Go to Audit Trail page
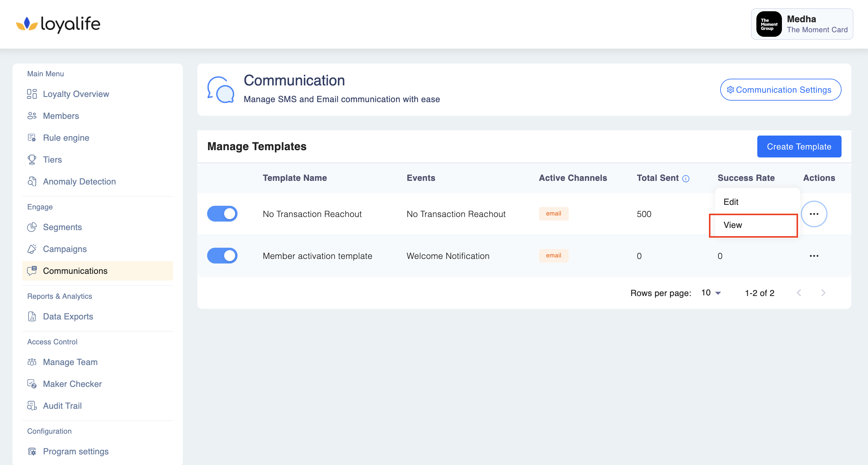This screenshot has width=868, height=465. [62, 406]
